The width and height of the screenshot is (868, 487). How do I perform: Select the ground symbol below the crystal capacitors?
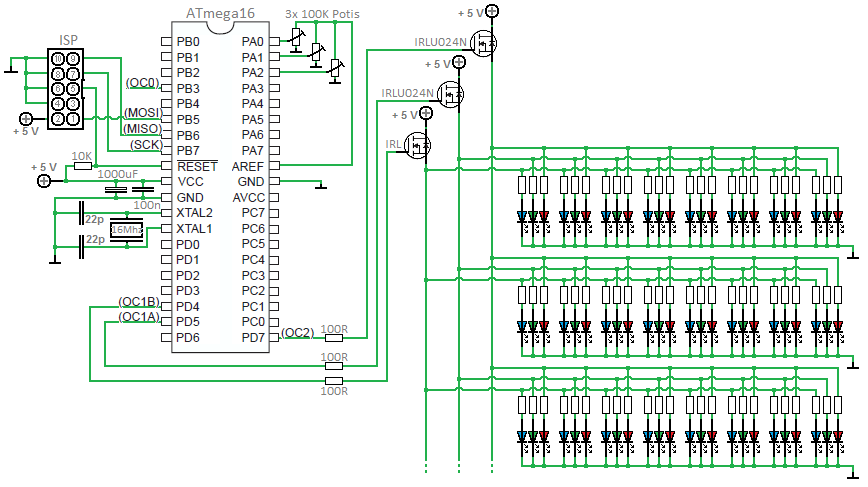point(55,260)
